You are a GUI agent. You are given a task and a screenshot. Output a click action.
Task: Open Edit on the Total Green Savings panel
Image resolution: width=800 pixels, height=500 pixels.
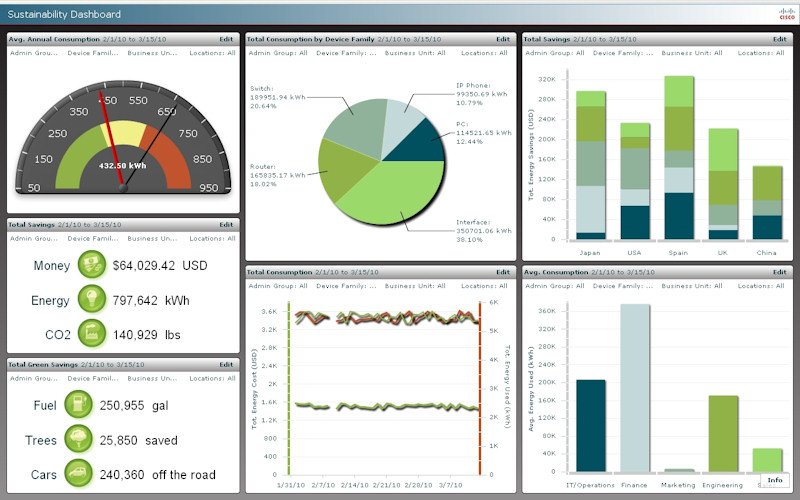point(226,365)
